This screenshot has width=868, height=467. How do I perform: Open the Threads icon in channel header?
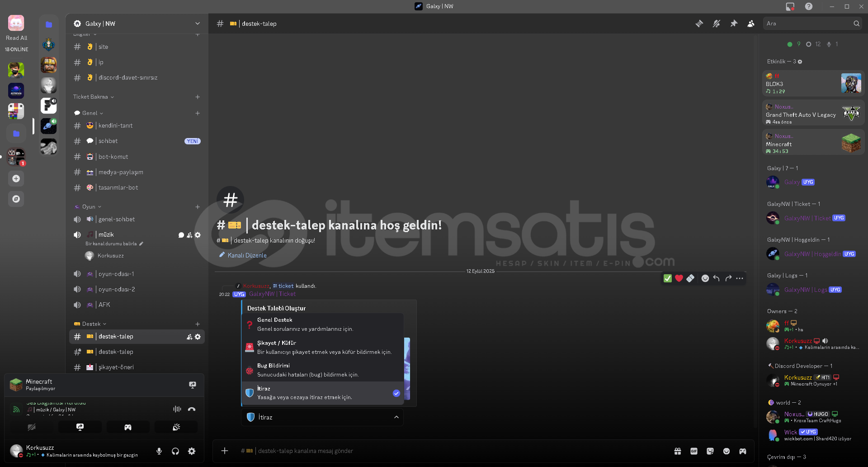[699, 24]
